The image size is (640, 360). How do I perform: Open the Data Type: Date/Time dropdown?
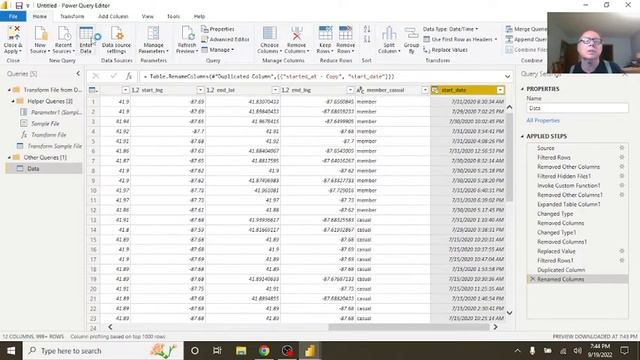[x=450, y=29]
